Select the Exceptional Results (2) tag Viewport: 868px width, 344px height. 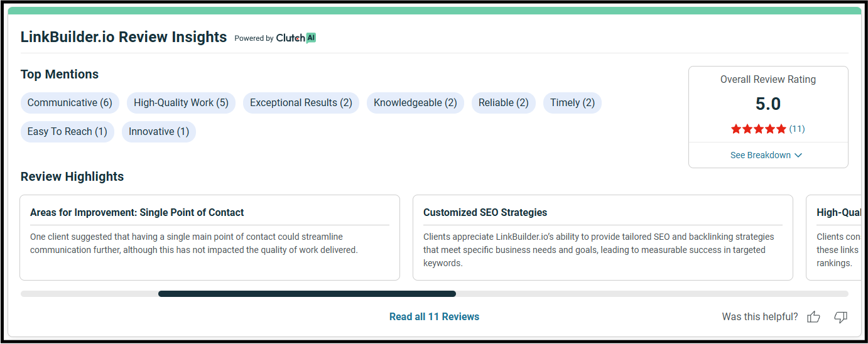[x=301, y=103]
